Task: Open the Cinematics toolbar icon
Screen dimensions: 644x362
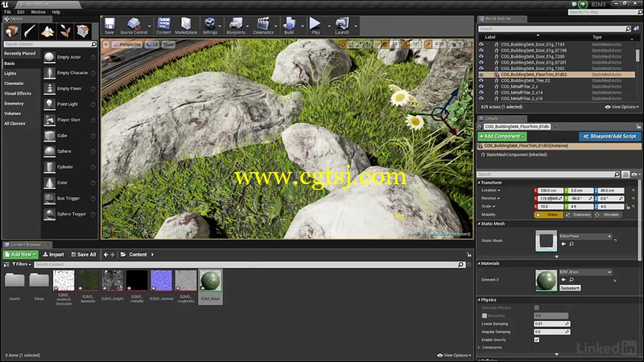Action: [x=263, y=26]
